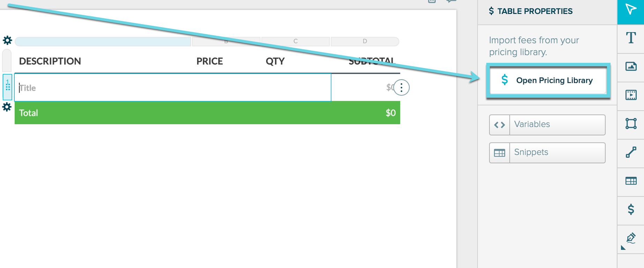Open the row options three-dot menu
The height and width of the screenshot is (268, 644).
(x=402, y=88)
